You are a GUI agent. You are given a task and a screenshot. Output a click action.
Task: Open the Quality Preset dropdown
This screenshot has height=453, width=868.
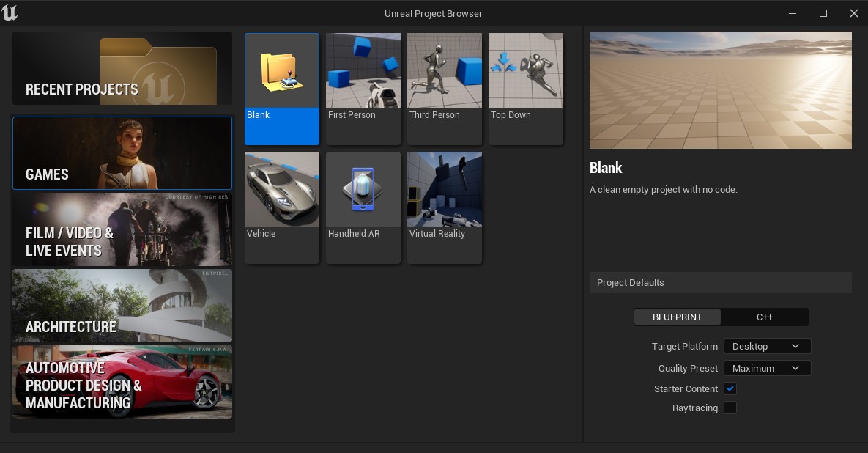[x=767, y=368]
